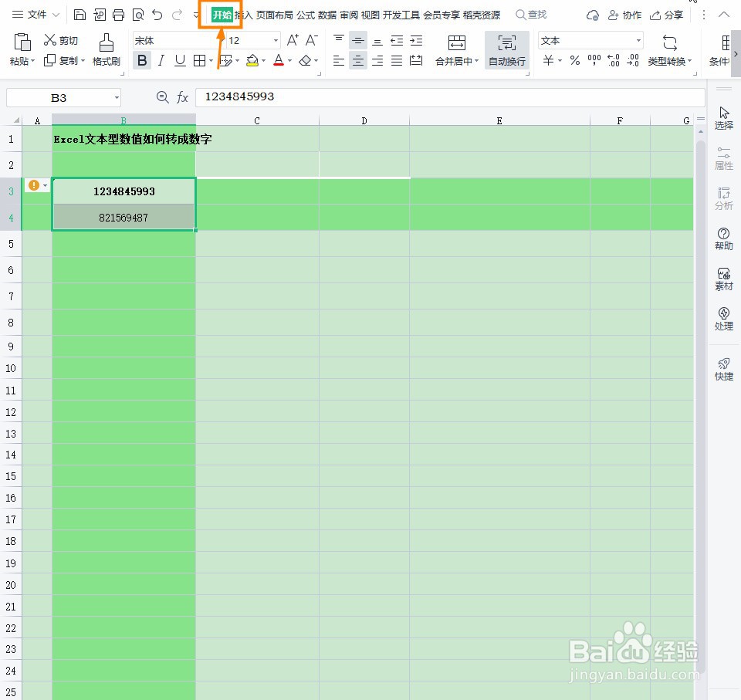Image resolution: width=741 pixels, height=700 pixels.
Task: Toggle top vertical alignment
Action: click(339, 39)
